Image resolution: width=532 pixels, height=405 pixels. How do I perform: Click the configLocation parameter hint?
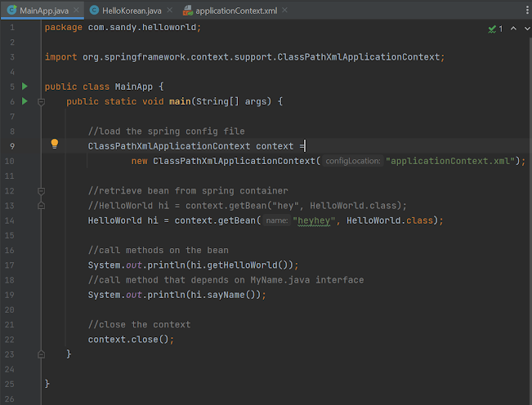click(x=353, y=161)
